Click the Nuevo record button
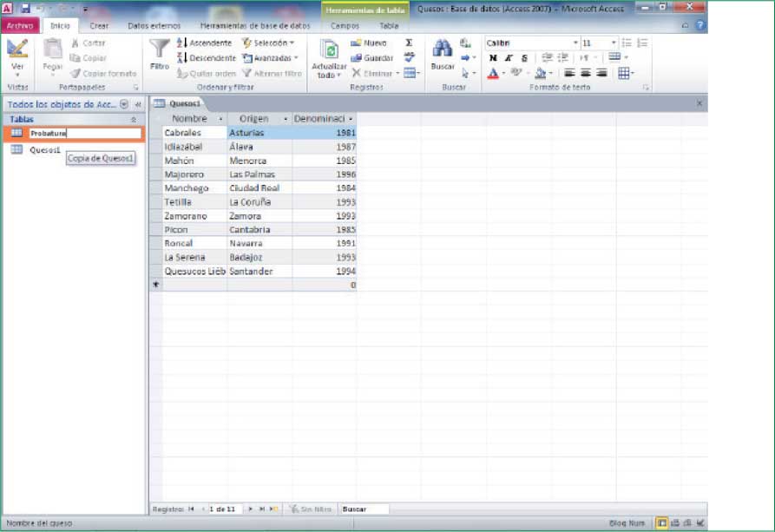 [x=369, y=43]
